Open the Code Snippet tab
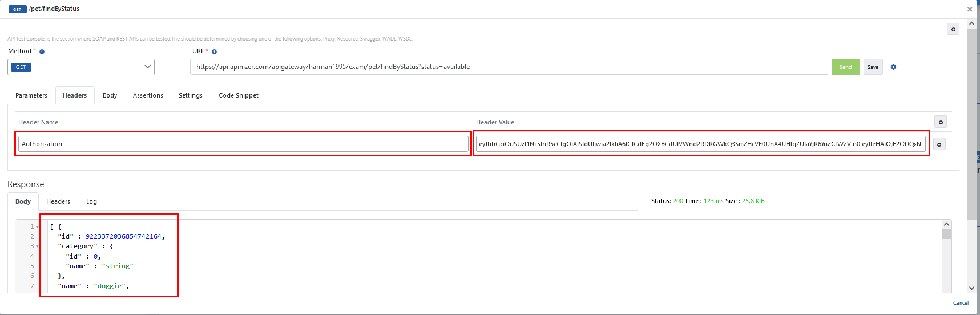 [x=239, y=95]
